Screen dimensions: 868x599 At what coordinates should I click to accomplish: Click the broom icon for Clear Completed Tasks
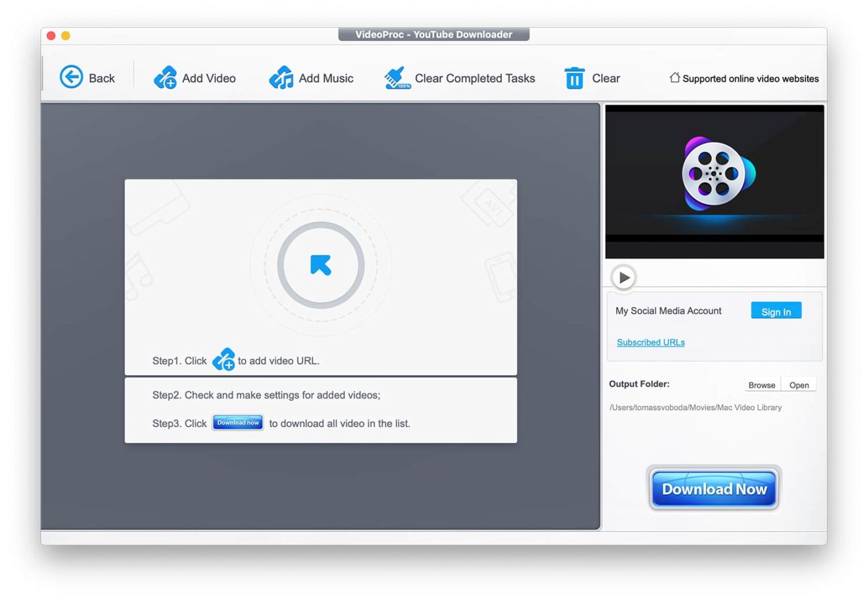[397, 77]
